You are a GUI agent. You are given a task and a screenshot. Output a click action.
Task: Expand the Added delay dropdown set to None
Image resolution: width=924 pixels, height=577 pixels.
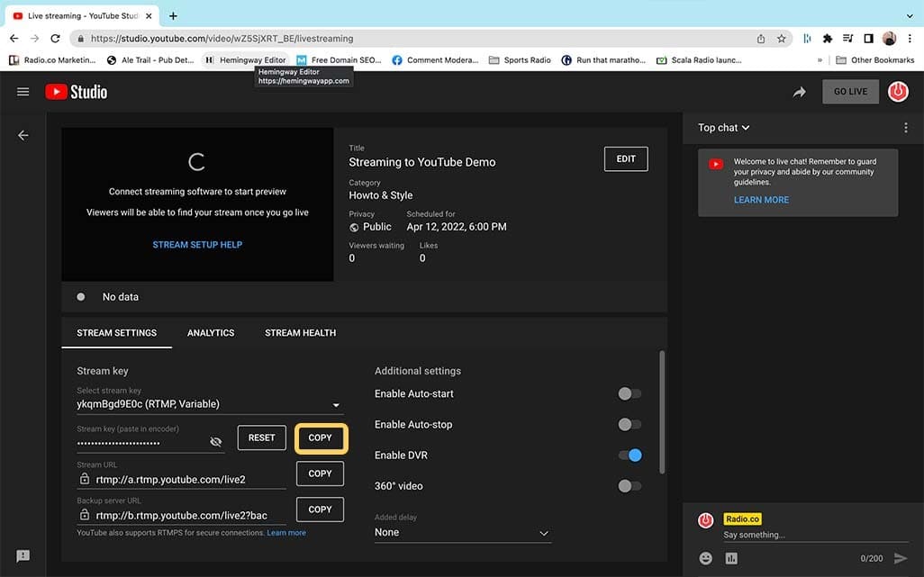click(544, 533)
